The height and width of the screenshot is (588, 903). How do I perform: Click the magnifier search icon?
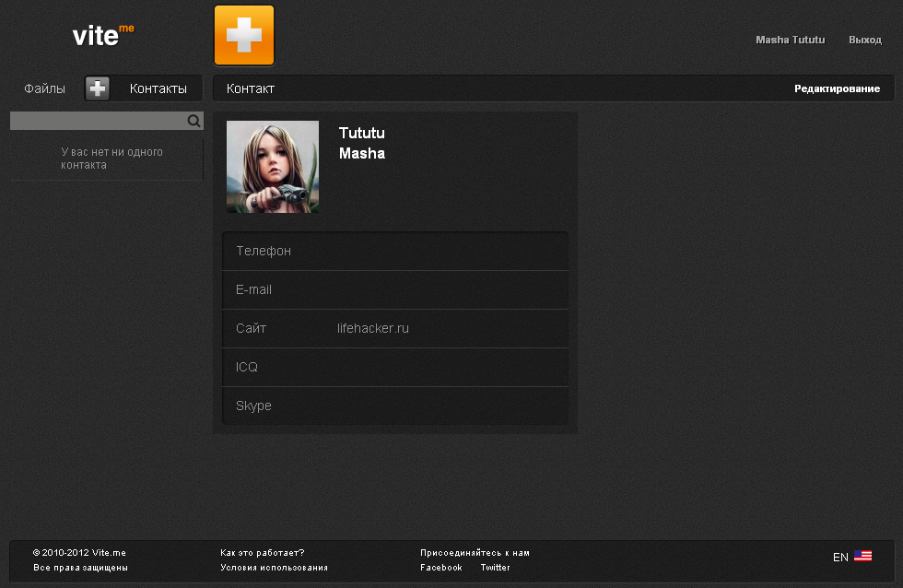tap(193, 121)
